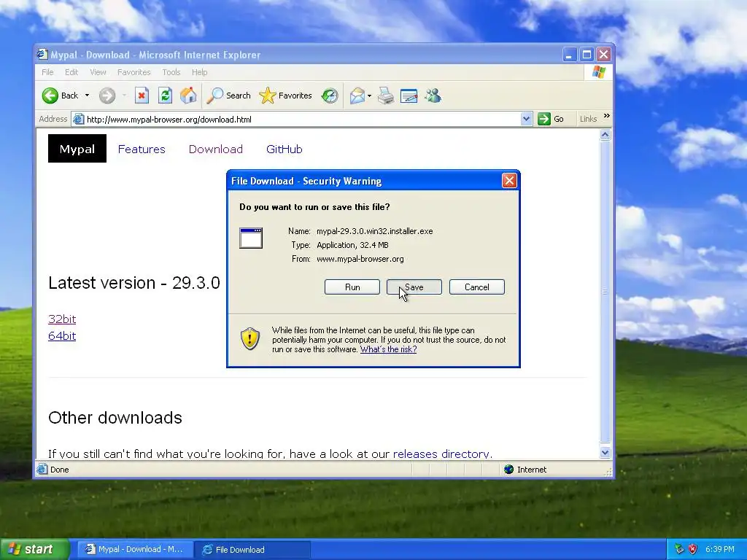This screenshot has width=747, height=560.
Task: Minimize the Internet Explorer window
Action: pyautogui.click(x=569, y=54)
